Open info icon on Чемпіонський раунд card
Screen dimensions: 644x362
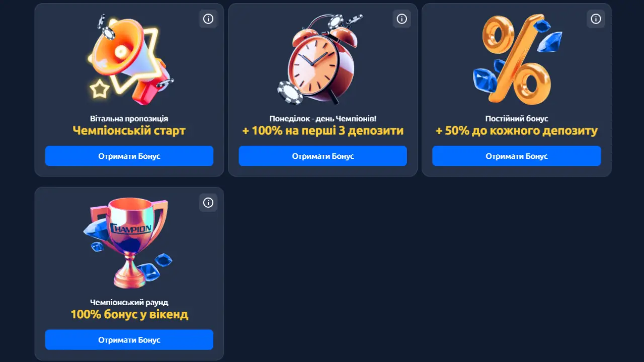click(208, 203)
